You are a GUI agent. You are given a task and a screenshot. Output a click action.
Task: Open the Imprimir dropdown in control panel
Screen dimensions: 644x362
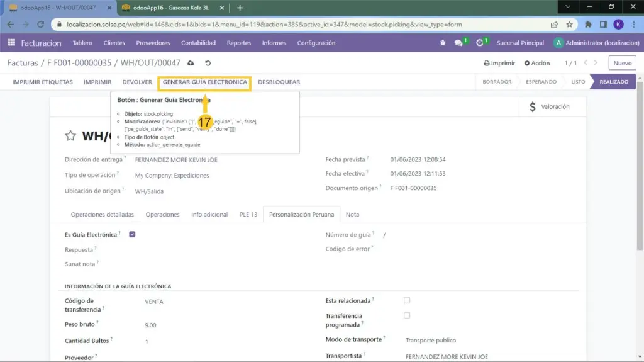pyautogui.click(x=499, y=63)
